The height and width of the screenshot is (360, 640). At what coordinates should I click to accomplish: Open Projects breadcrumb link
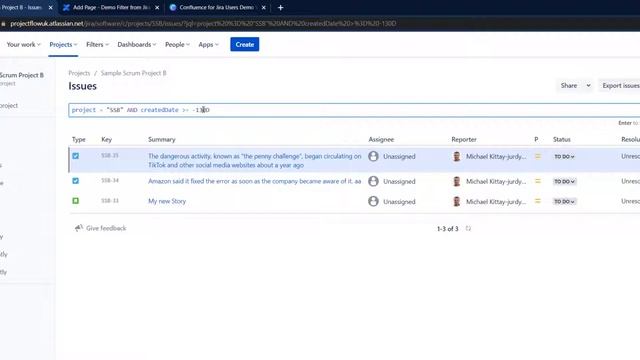(x=79, y=73)
